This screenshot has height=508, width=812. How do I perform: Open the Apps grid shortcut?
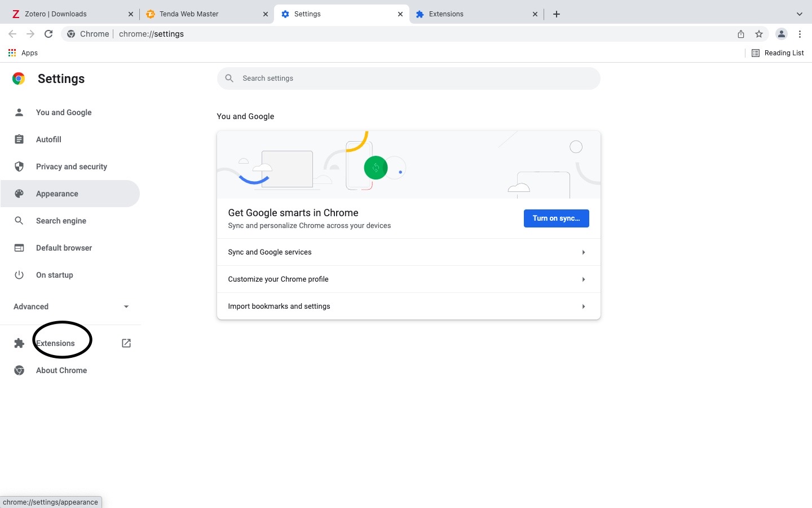point(23,52)
